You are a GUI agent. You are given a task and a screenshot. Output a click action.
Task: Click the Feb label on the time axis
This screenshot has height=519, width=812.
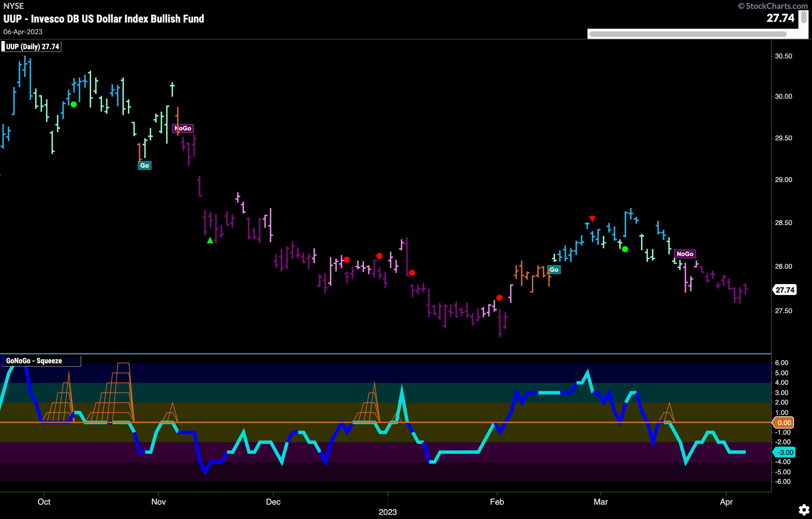[497, 502]
